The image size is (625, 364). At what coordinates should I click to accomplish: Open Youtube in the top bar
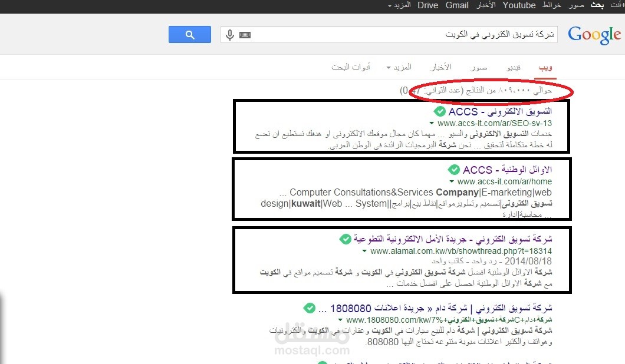tap(519, 5)
